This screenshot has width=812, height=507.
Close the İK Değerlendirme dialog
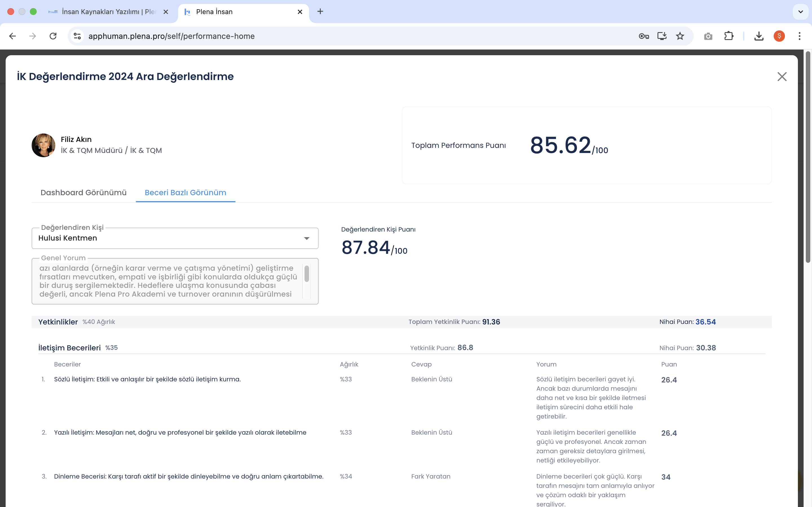click(782, 77)
